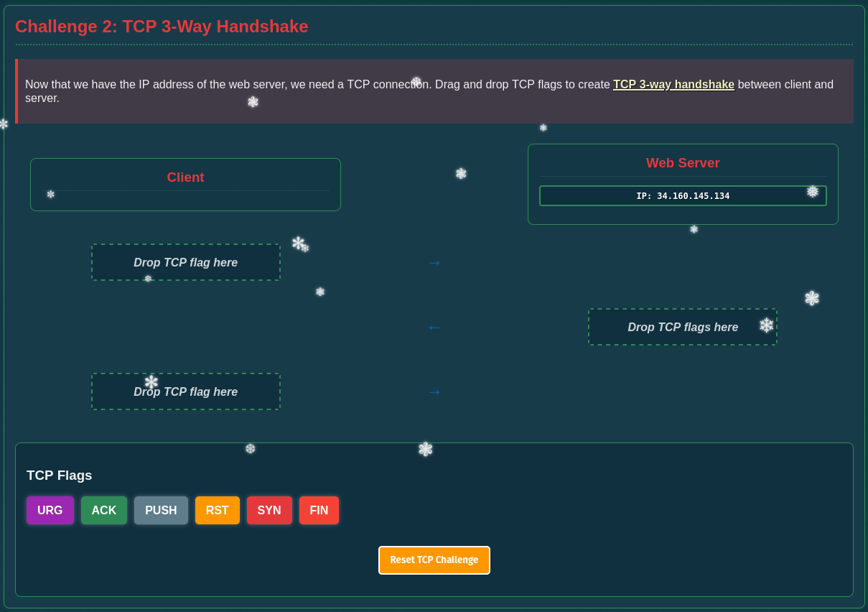Screen dimensions: 868x612
Task: Select the PUSH flag chip
Action: click(161, 510)
